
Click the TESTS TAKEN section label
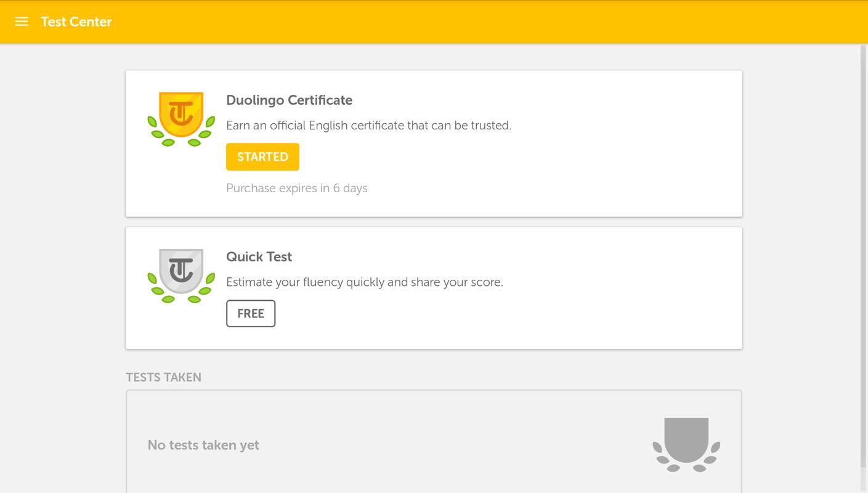coord(163,377)
